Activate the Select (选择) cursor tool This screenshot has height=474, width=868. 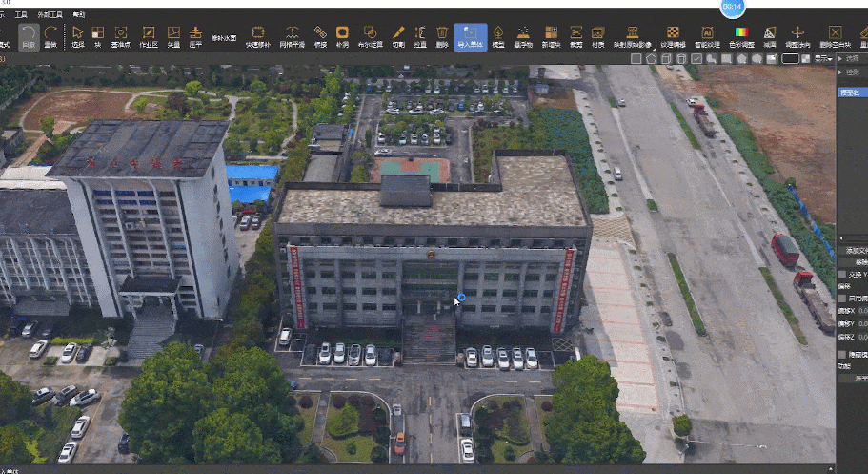click(77, 36)
